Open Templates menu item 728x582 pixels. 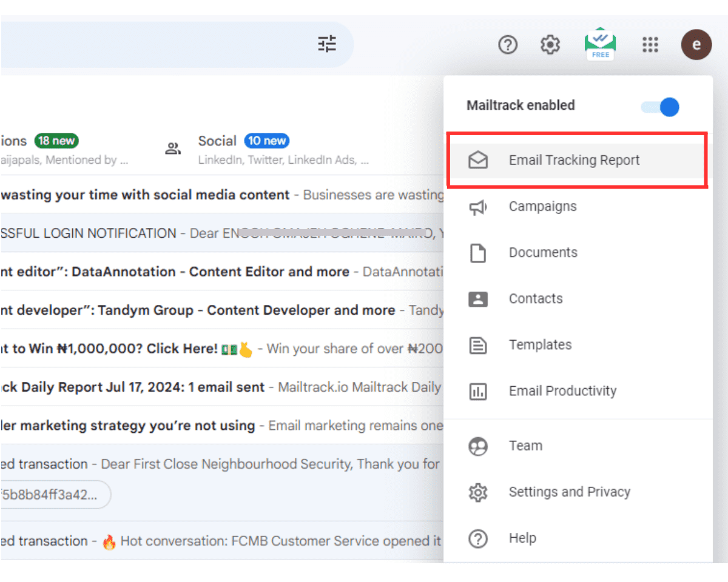(x=578, y=345)
